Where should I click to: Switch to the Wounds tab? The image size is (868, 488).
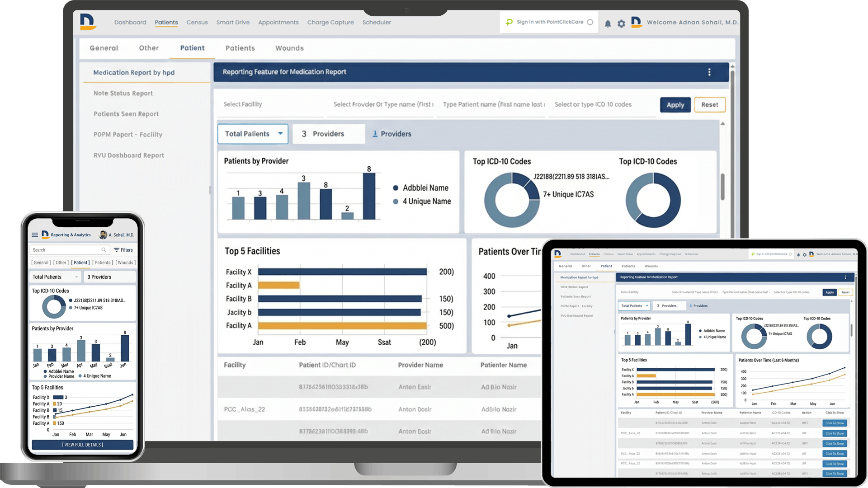[289, 48]
